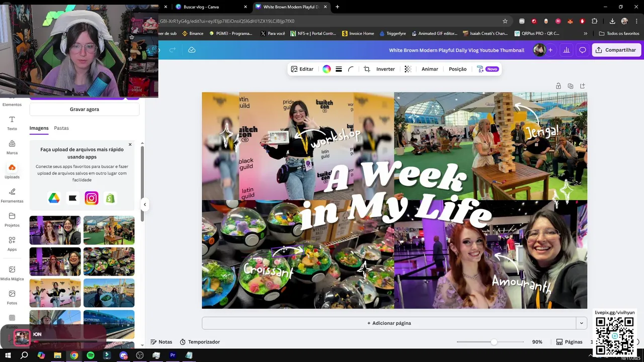This screenshot has width=644, height=362.
Task: Open Binance bookmark
Action: (x=193, y=33)
